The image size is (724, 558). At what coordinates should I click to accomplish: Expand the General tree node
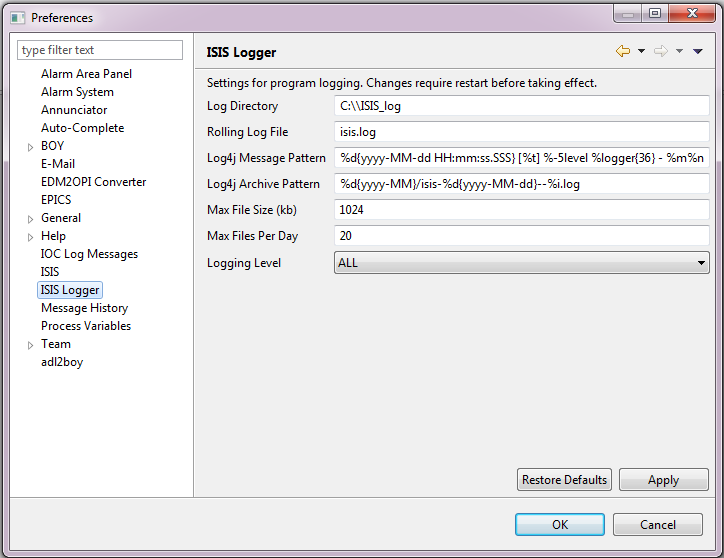[x=30, y=219]
